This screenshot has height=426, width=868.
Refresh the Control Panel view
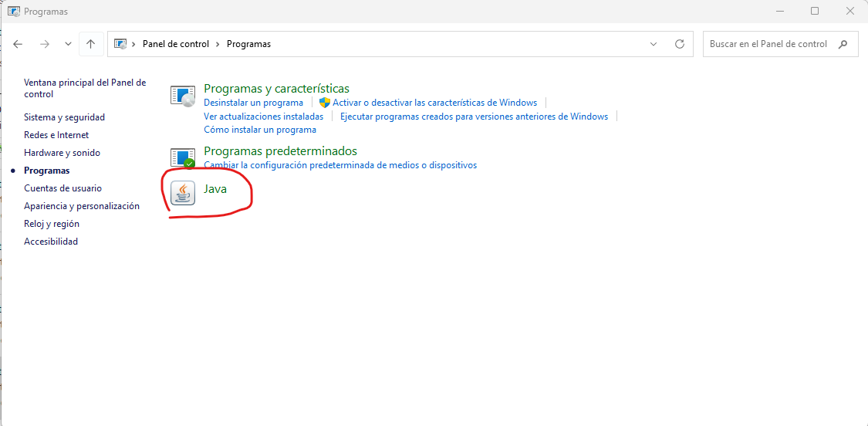680,44
